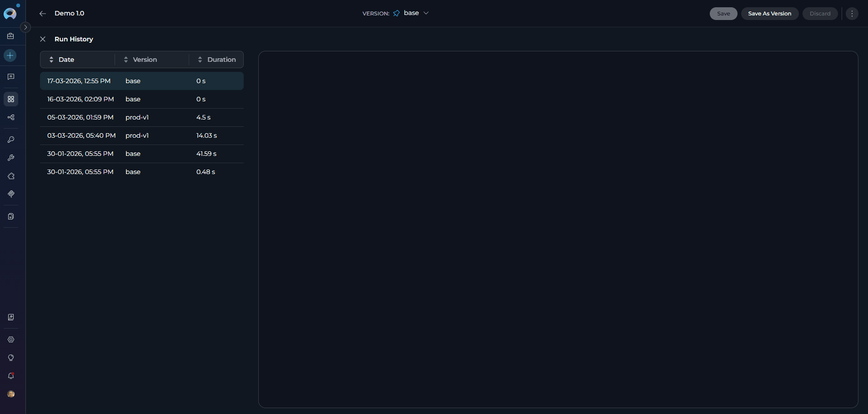Close the Run History panel
Image resolution: width=868 pixels, height=414 pixels.
click(x=43, y=39)
